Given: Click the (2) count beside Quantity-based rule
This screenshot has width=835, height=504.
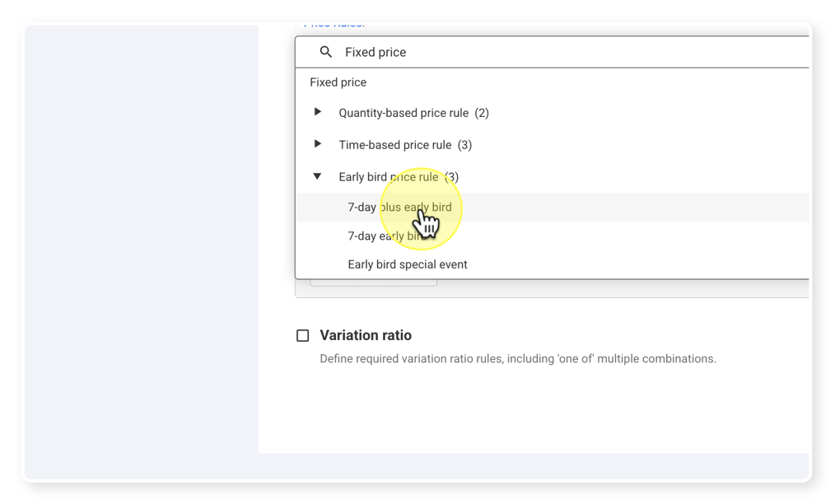Looking at the screenshot, I should (482, 113).
